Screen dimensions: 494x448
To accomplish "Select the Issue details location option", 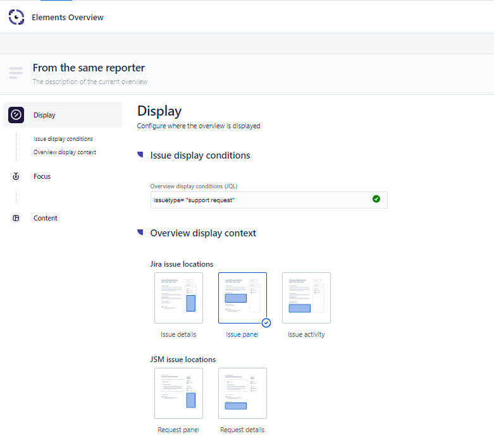I will point(178,298).
